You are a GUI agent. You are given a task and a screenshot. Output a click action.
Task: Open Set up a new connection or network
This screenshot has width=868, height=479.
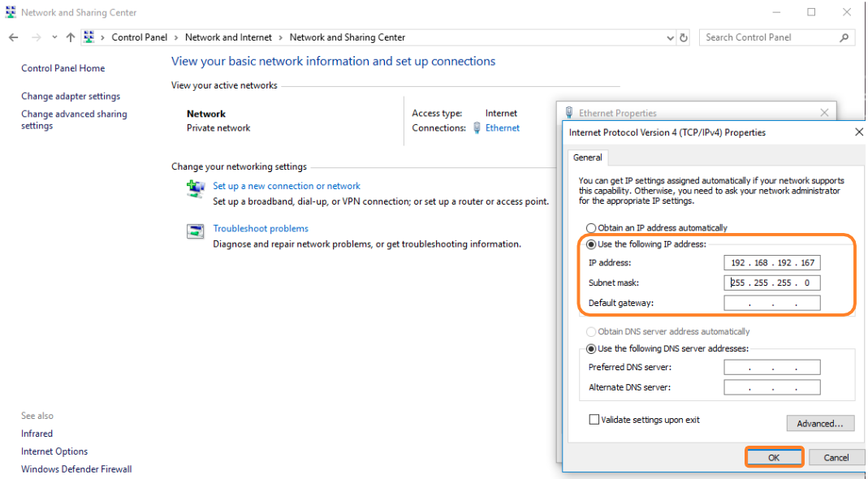coord(287,186)
